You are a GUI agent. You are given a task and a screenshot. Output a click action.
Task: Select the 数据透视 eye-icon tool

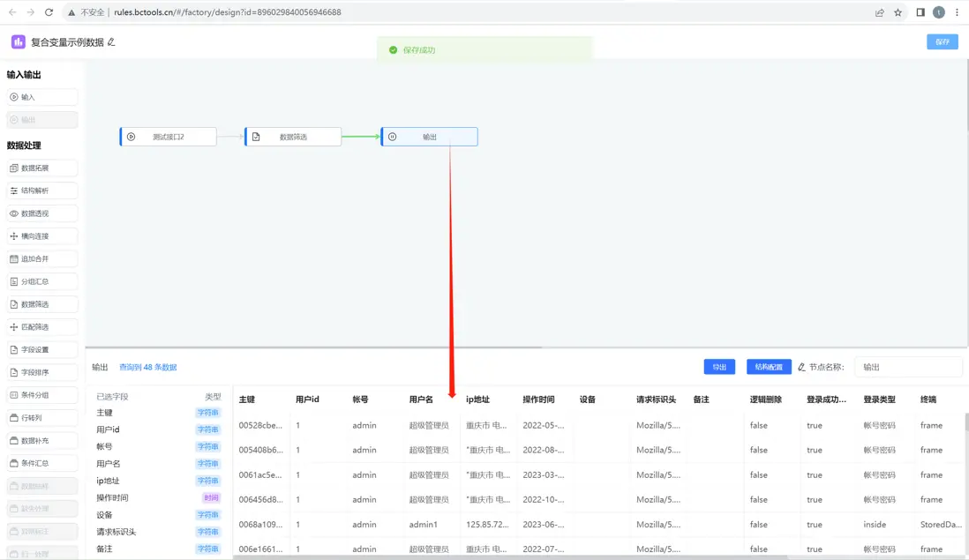click(x=42, y=213)
